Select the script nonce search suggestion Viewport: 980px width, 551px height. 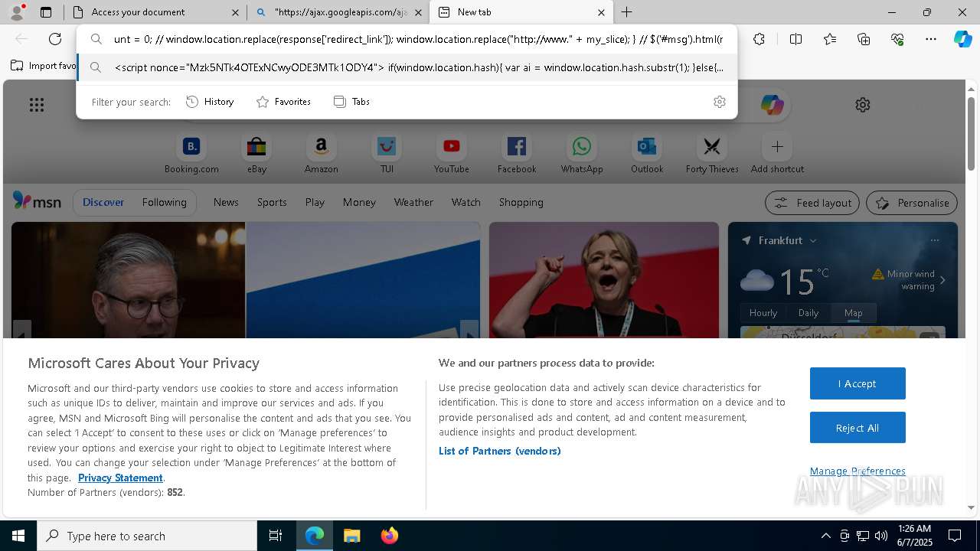pos(407,67)
